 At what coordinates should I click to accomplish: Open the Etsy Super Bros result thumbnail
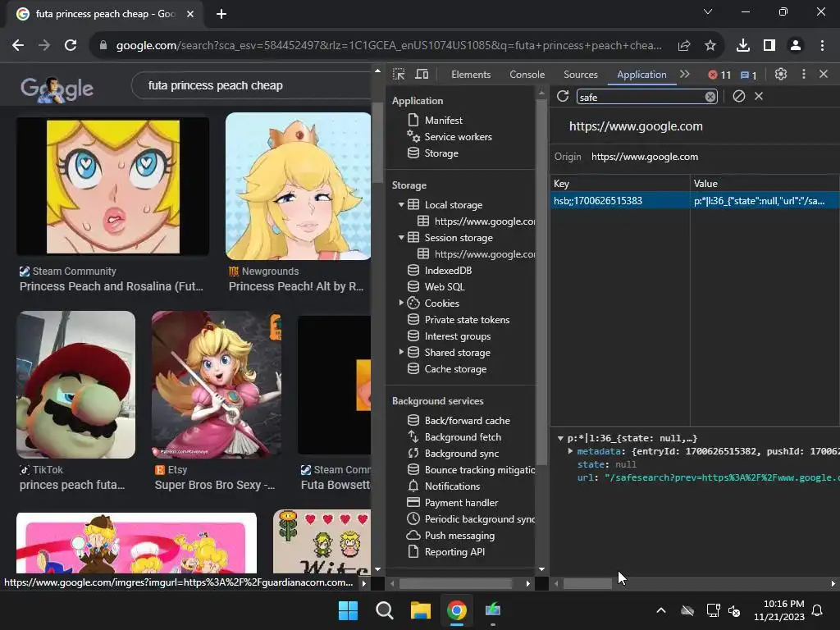click(217, 385)
